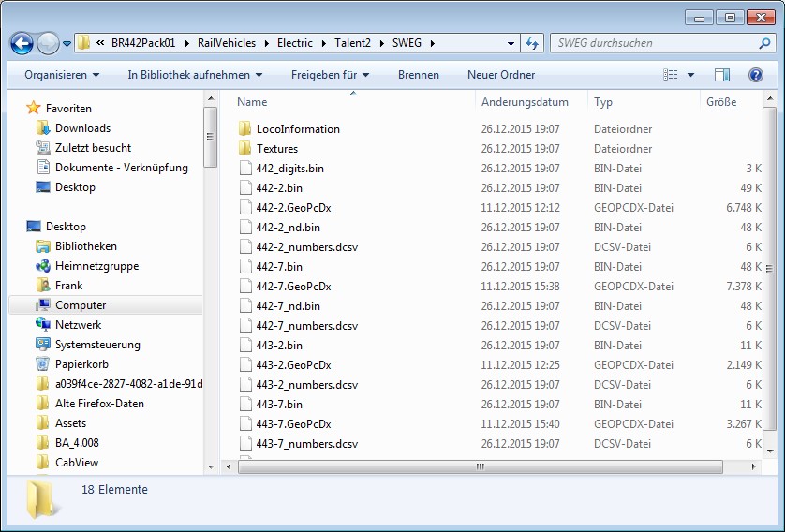Expand arrow after RailVehicles in breadcrumb
The image size is (785, 532).
coord(266,43)
